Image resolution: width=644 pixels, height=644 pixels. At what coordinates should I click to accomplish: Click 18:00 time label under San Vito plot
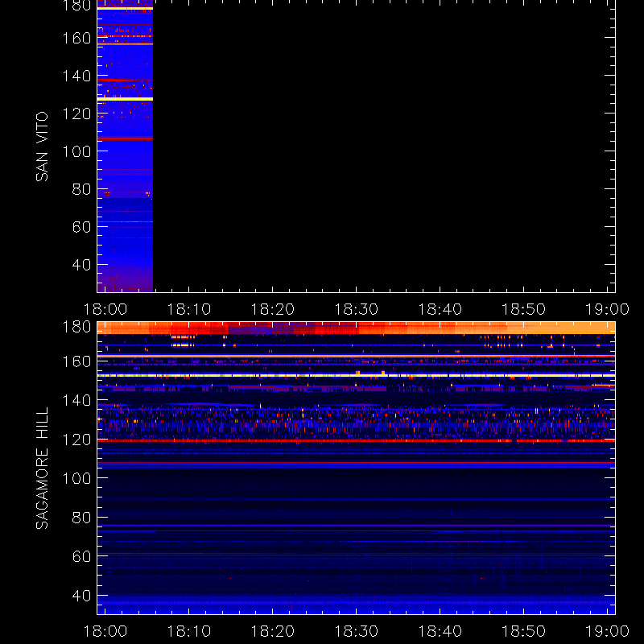[105, 309]
